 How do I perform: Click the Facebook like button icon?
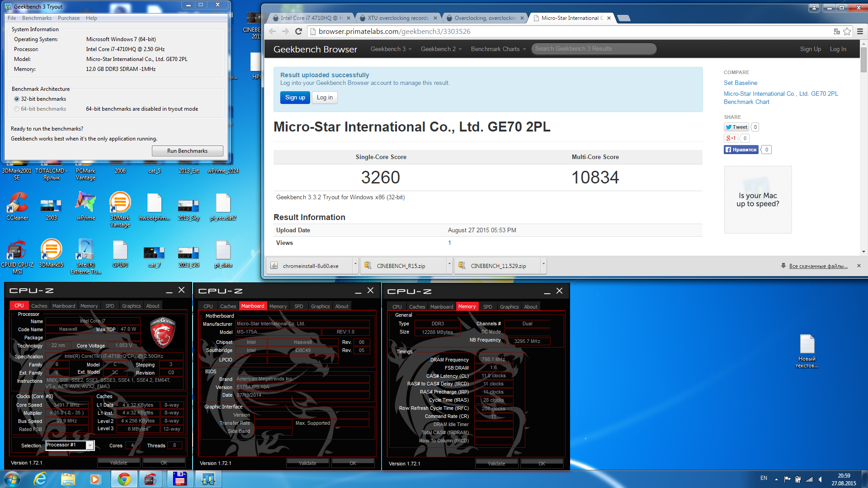click(741, 150)
